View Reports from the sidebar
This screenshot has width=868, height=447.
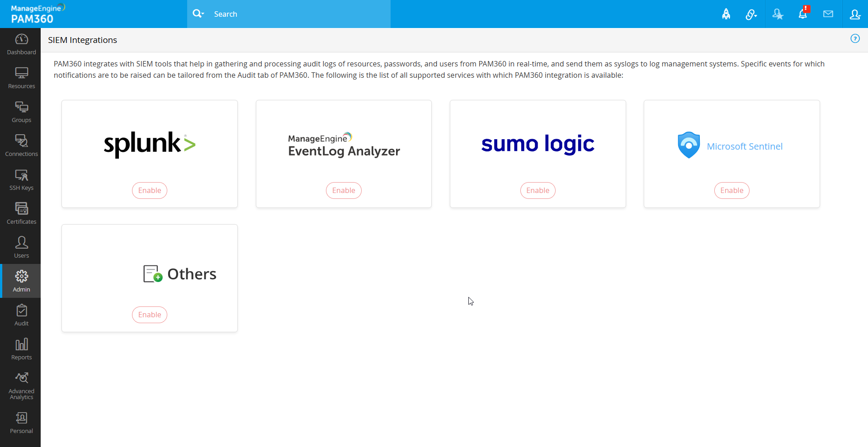21,349
